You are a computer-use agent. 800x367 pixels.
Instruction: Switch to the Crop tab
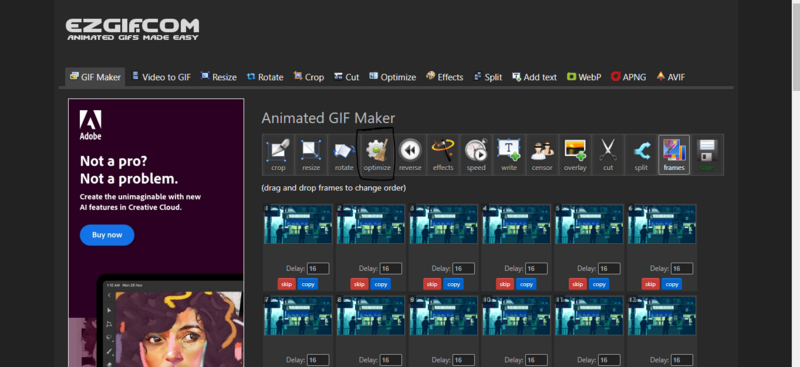309,77
